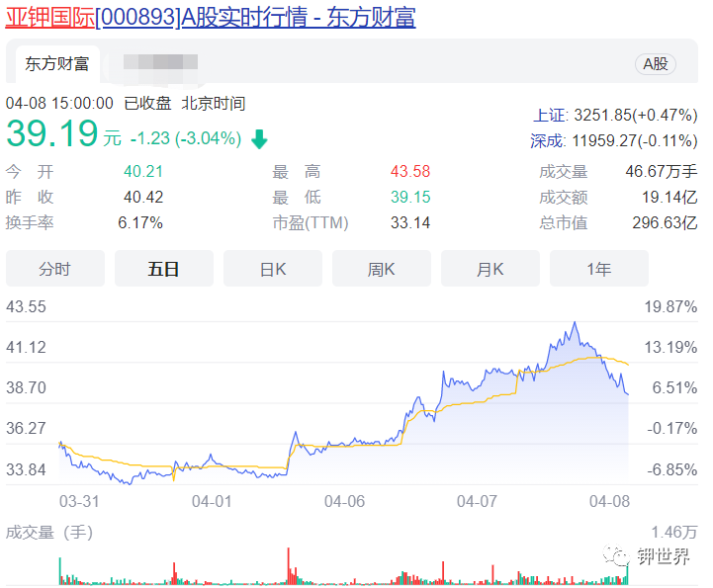The image size is (713, 588).
Task: Click the 38.70 price axis label
Action: [26, 388]
